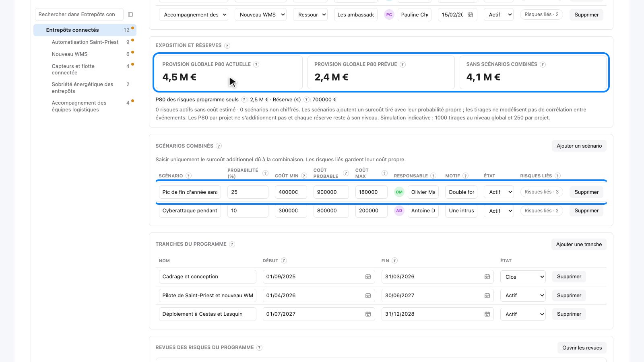Open Accompagnement des équipes logistiques in sidebar
This screenshot has height=362, width=644.
coord(85,106)
